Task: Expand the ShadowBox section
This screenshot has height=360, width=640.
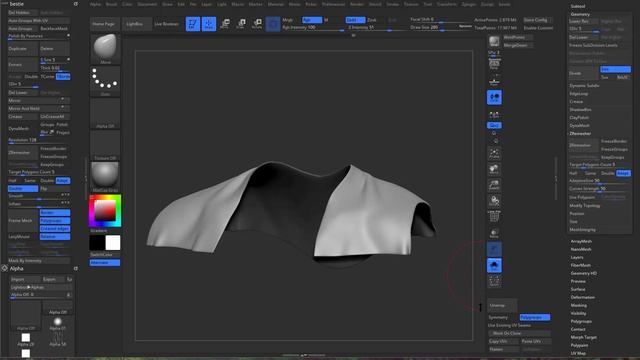Action: coord(580,109)
